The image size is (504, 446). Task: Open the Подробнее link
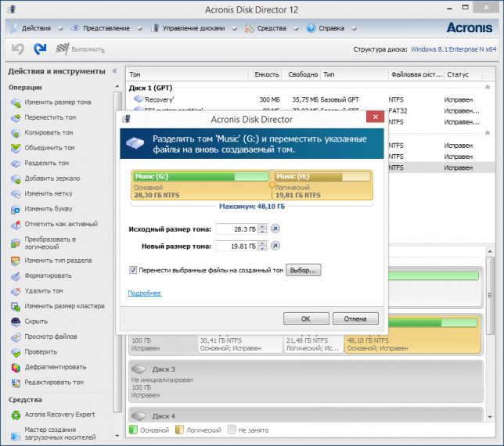click(x=144, y=293)
